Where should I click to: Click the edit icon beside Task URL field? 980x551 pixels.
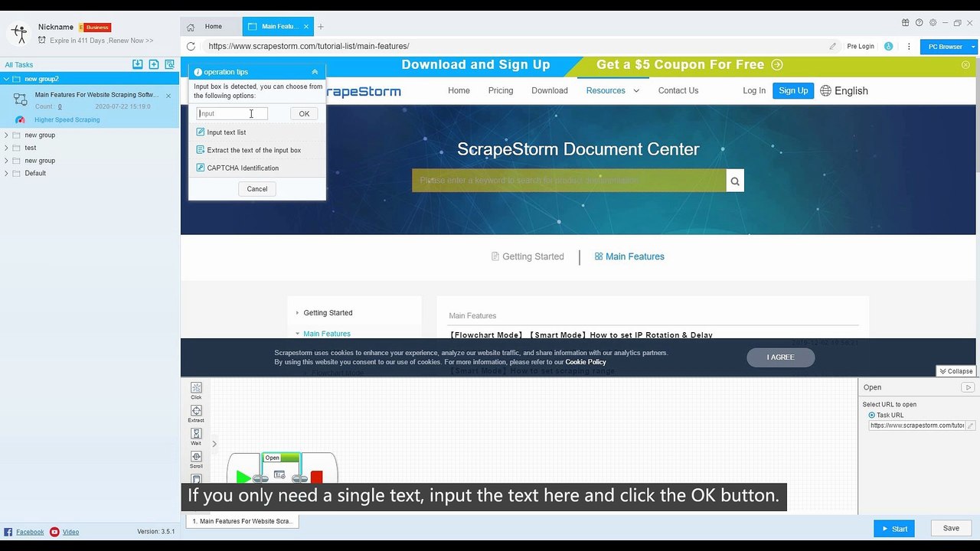pyautogui.click(x=971, y=425)
